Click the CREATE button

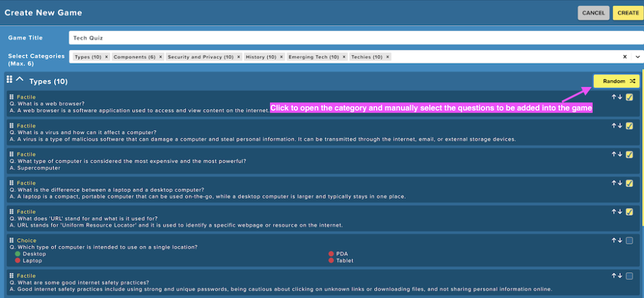(628, 13)
